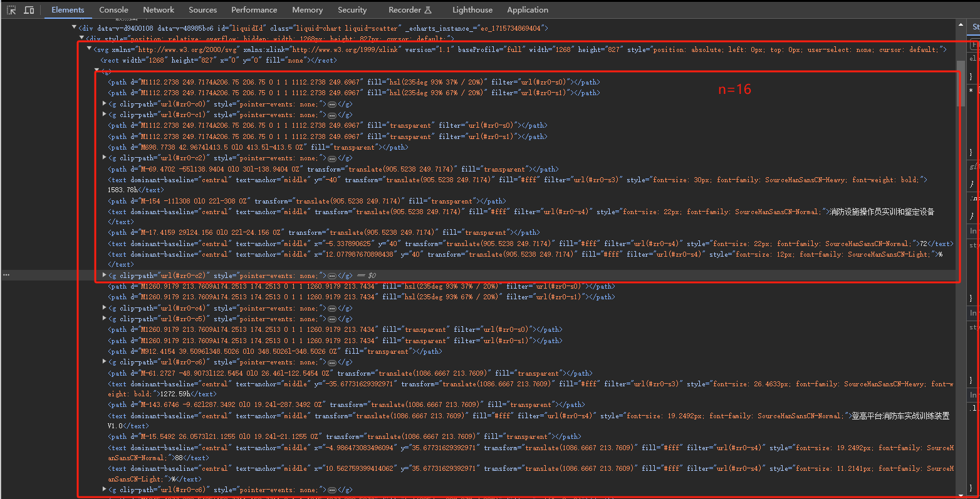The width and height of the screenshot is (980, 499).
Task: Click ellipsis button in the zr0-c0 group row
Action: 332,105
